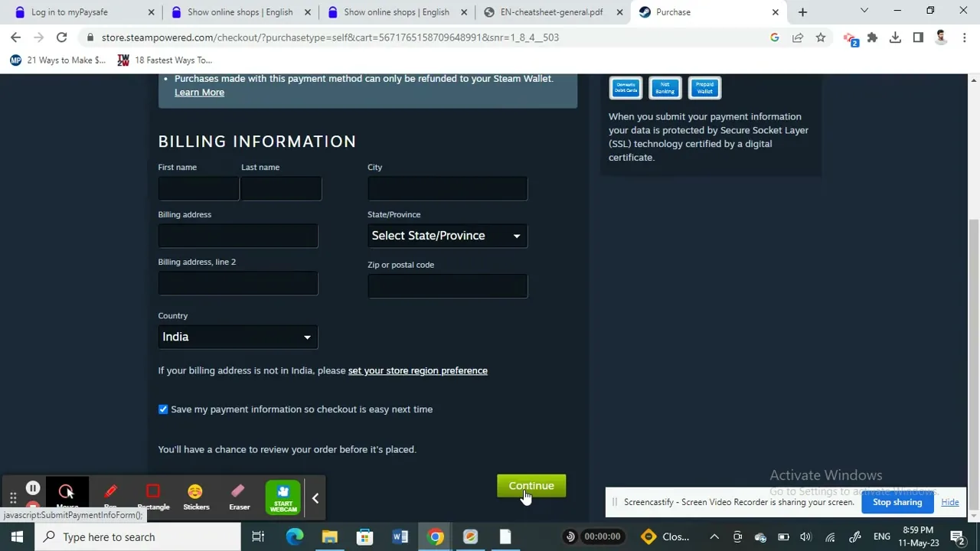View site information lock icon
Image resolution: width=980 pixels, height=551 pixels.
point(90,37)
